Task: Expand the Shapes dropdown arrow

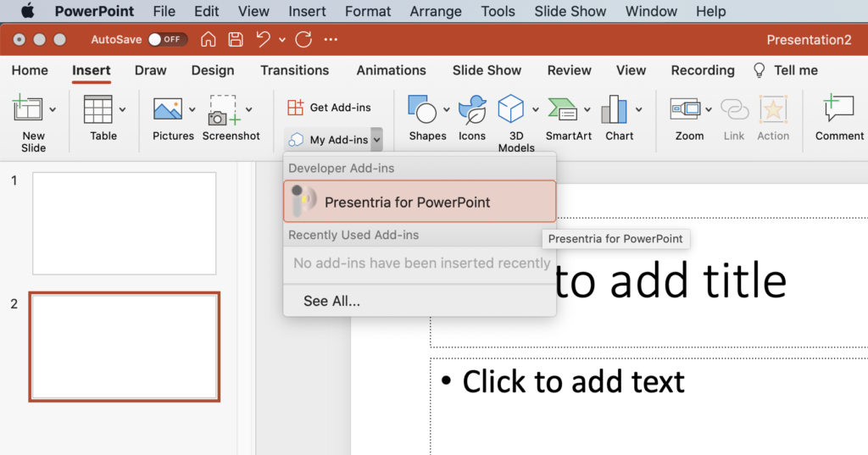Action: pyautogui.click(x=446, y=109)
